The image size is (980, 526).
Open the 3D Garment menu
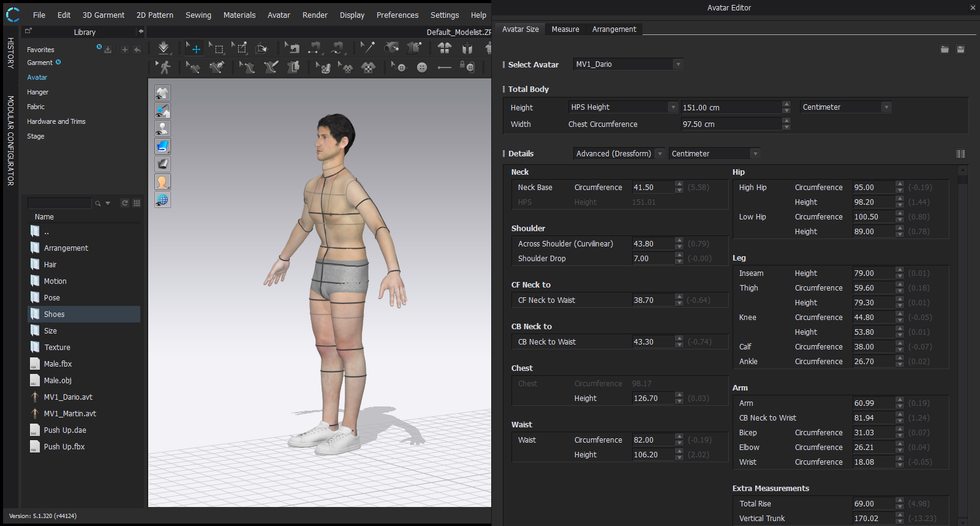(x=103, y=15)
